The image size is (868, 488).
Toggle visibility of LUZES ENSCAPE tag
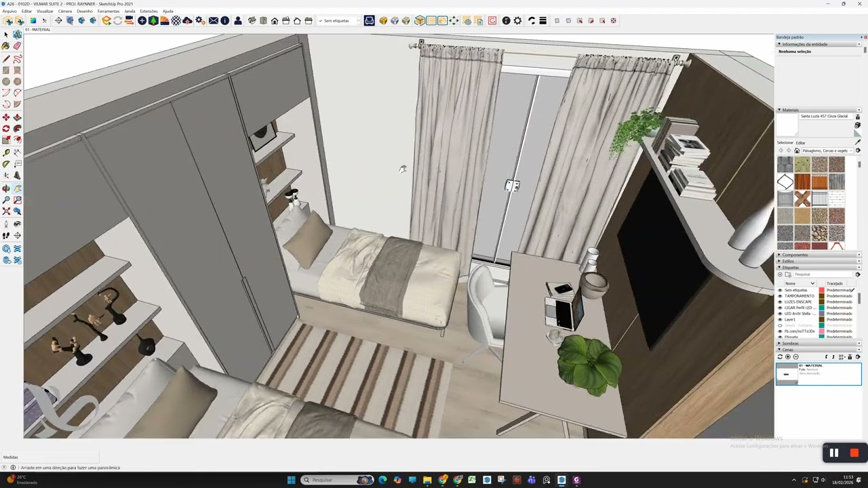coord(780,302)
